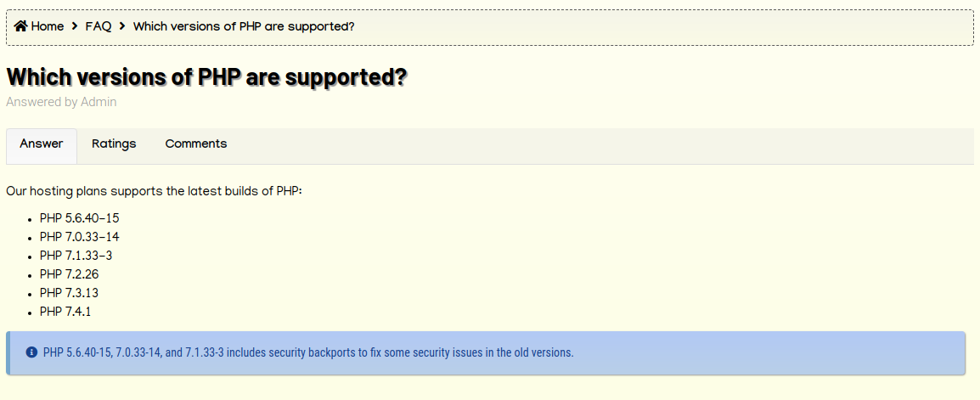
Task: Open the FAQ breadcrumb link
Action: coord(99,26)
